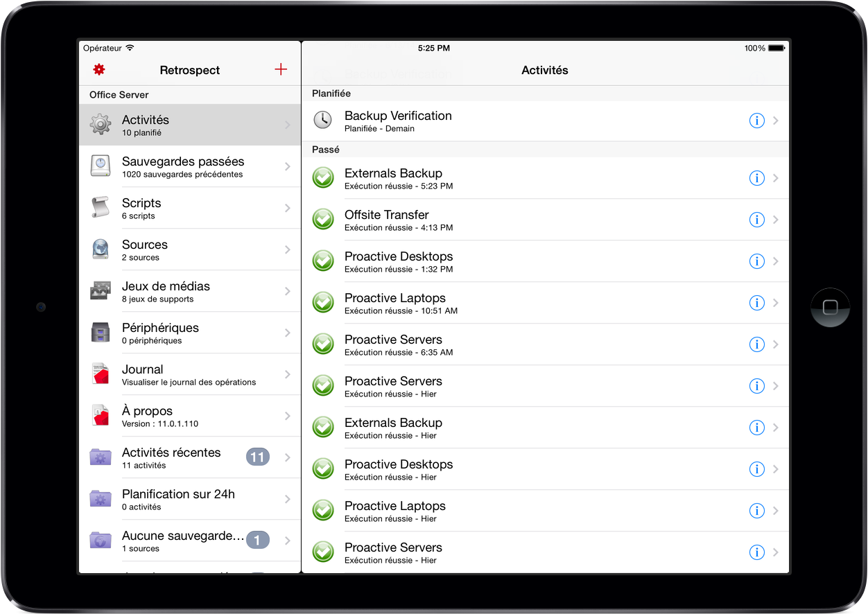The image size is (868, 614).
Task: Tap the green check for Proactive Desktops 1:32 PM
Action: pos(323,261)
